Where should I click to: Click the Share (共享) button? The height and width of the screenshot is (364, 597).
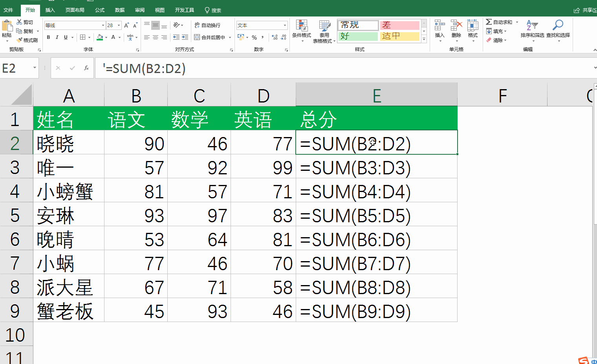585,10
